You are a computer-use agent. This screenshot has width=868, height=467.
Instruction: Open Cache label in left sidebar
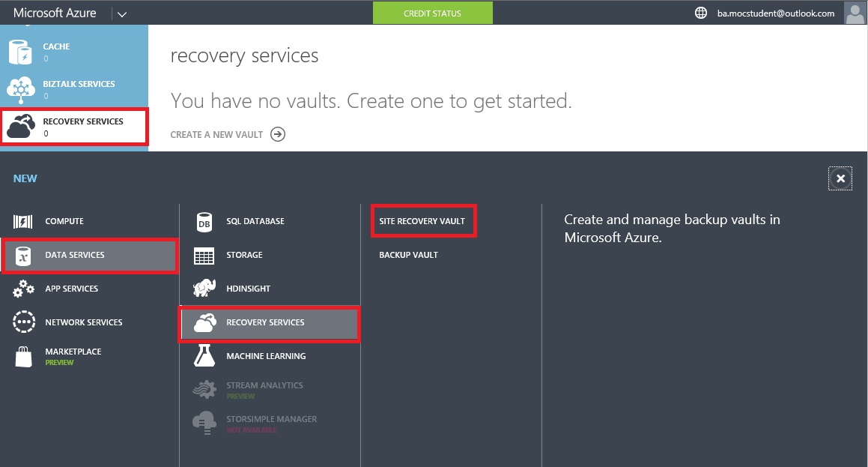click(x=56, y=46)
